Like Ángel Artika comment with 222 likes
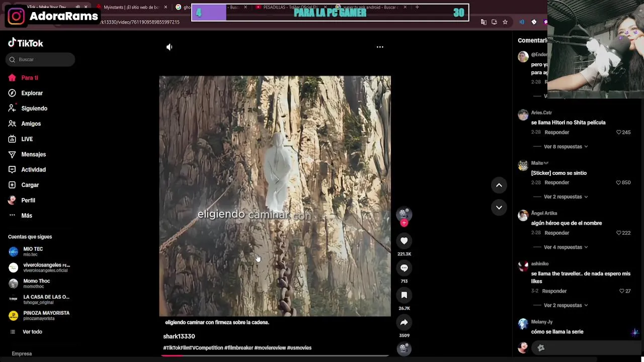Viewport: 644px width, 362px height. 619,233
